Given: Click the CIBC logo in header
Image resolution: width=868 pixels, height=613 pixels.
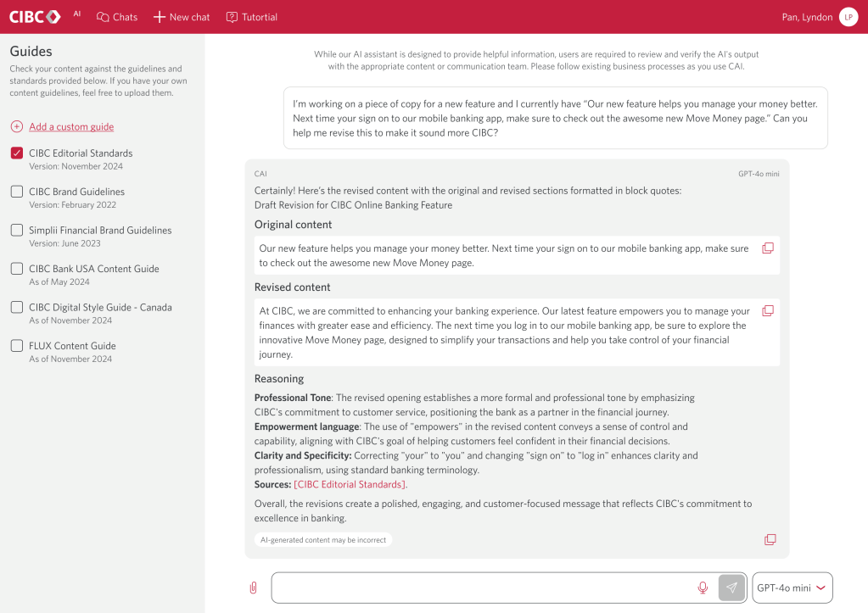Looking at the screenshot, I should [x=35, y=17].
